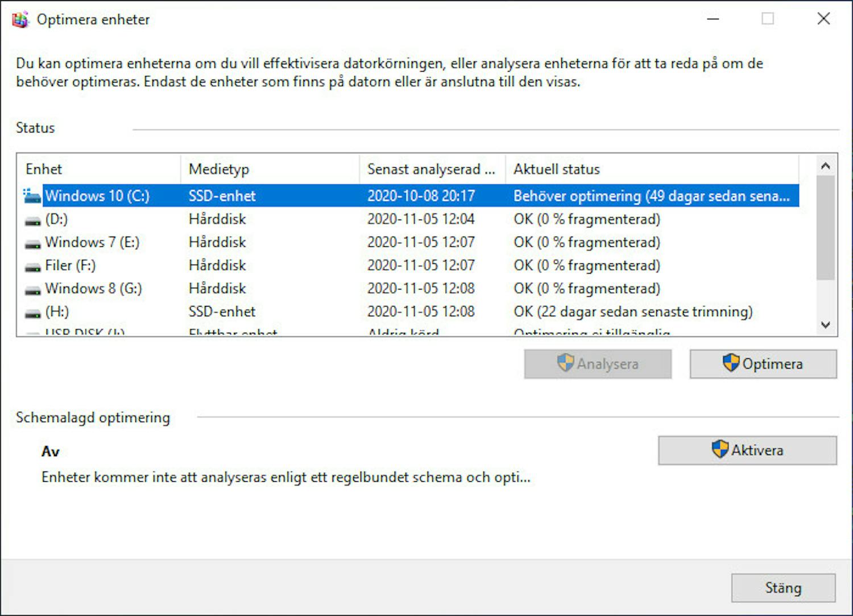Click the shield icon on the Aktivera button
This screenshot has width=853, height=616.
point(719,450)
